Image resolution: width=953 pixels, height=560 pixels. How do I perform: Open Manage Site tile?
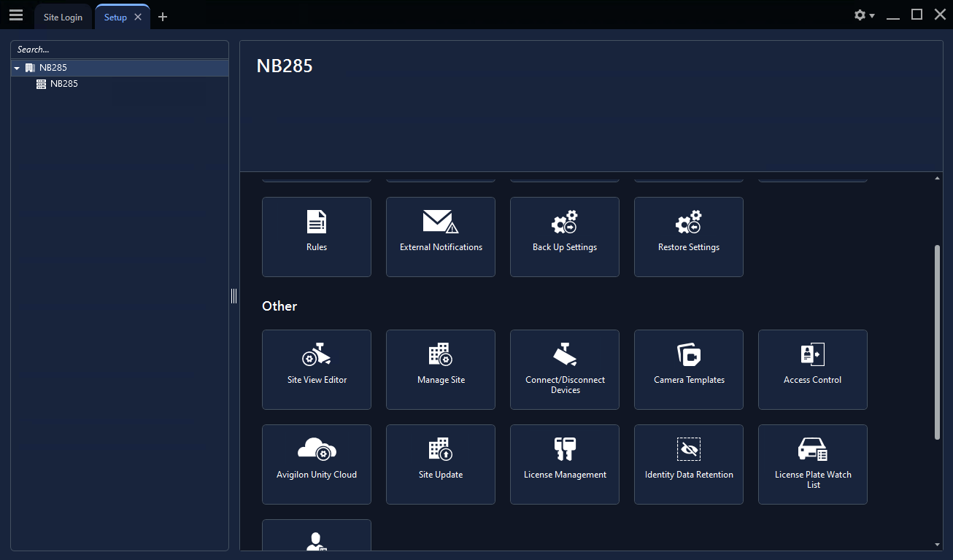tap(441, 369)
